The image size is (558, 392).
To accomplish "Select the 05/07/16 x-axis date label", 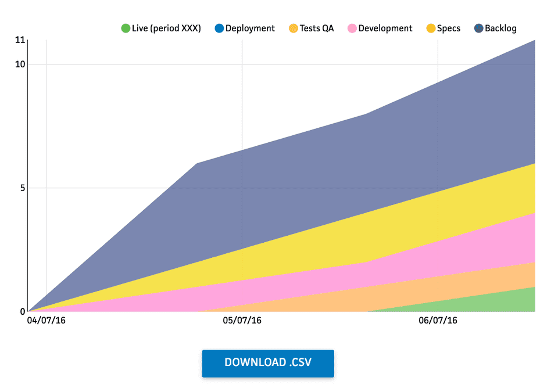I will point(242,321).
